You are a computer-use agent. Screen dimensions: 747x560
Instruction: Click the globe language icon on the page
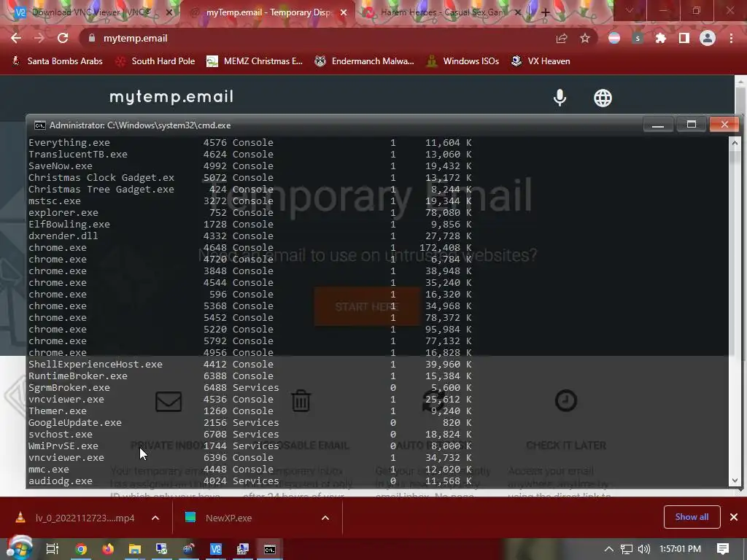[x=603, y=98]
